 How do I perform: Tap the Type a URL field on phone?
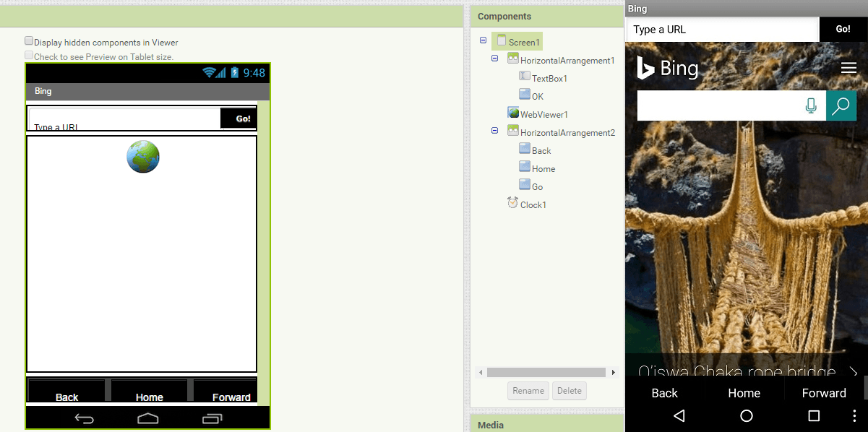(x=723, y=30)
